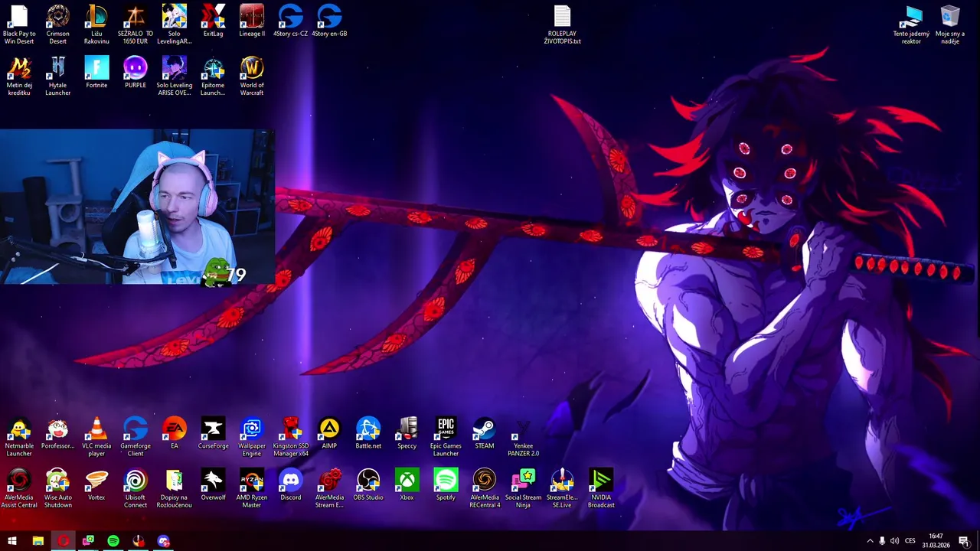Open the Windows Start menu
The width and height of the screenshot is (980, 551).
12,541
